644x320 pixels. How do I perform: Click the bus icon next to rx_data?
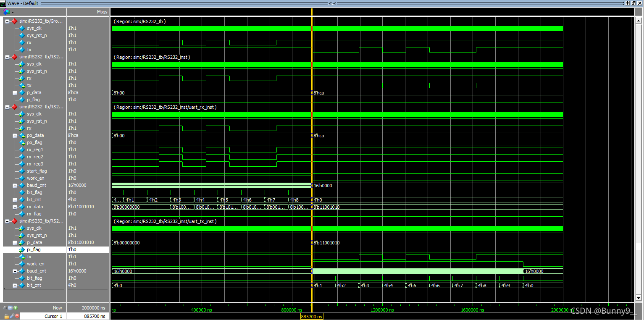point(22,207)
